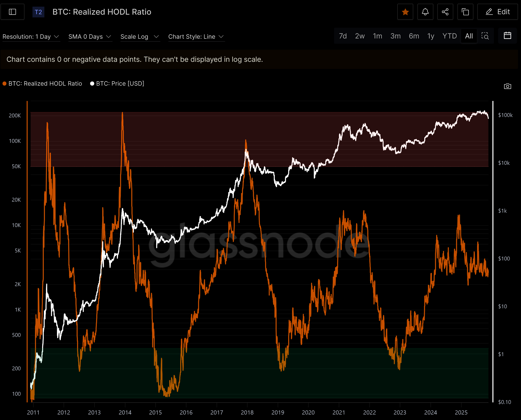Image resolution: width=521 pixels, height=420 pixels.
Task: Take a chart screenshot with the camera icon
Action: click(508, 86)
